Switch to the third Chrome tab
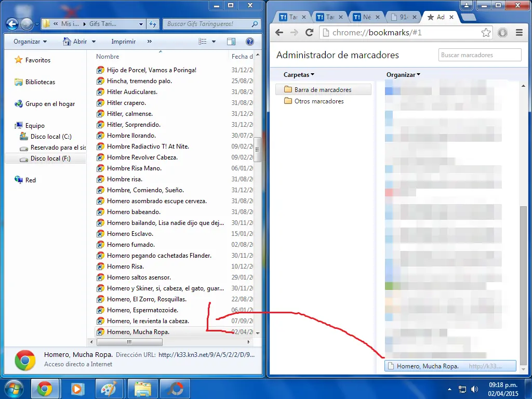This screenshot has width=532, height=399. (x=367, y=17)
